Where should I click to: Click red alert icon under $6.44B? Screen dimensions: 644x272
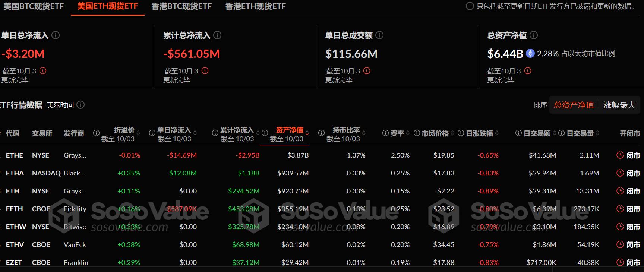(x=528, y=71)
